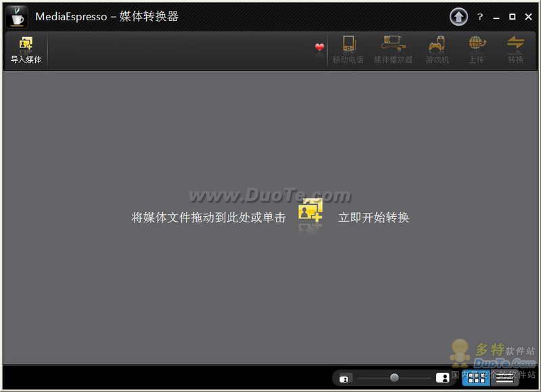
Task: Choose the 媒体播放器 media player device
Action: point(393,50)
